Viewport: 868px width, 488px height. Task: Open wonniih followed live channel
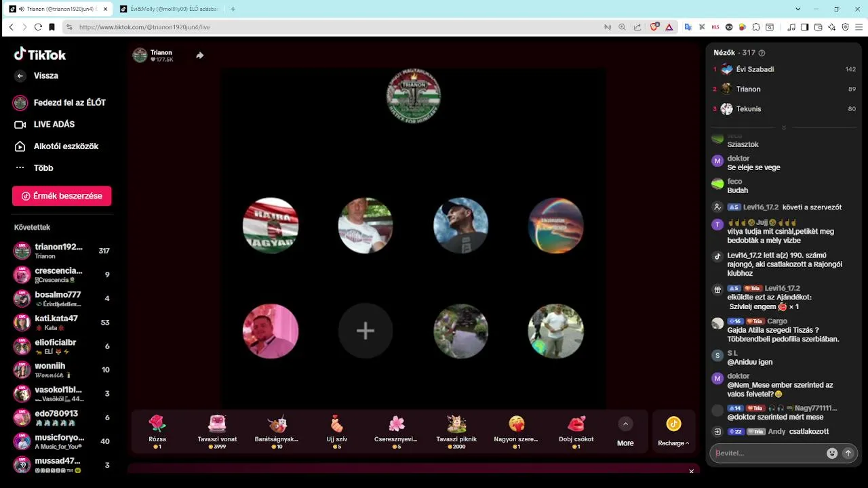[x=62, y=370]
